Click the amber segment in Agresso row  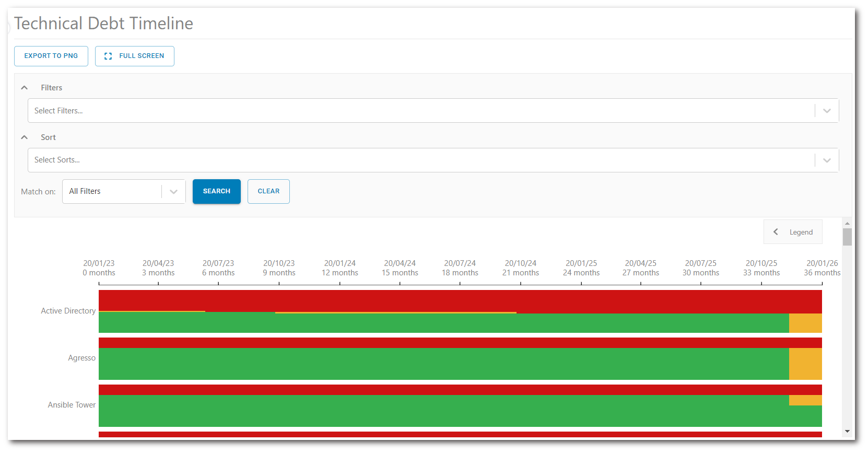point(805,364)
